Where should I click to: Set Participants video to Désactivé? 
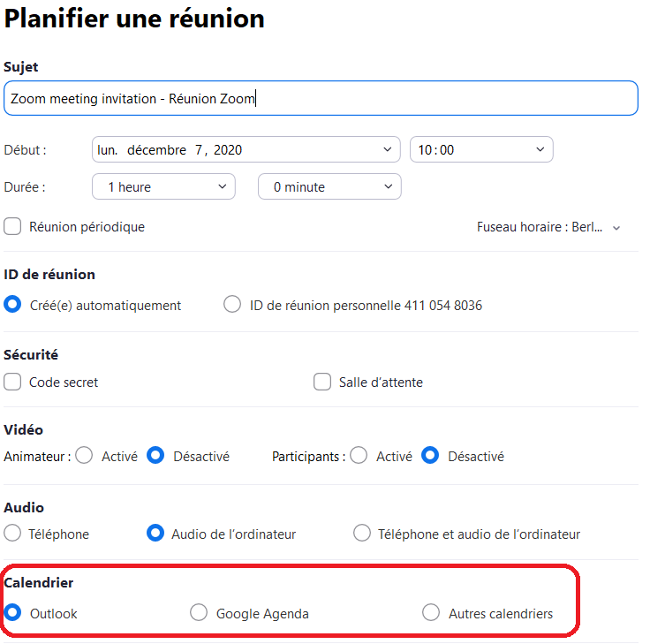click(x=430, y=457)
